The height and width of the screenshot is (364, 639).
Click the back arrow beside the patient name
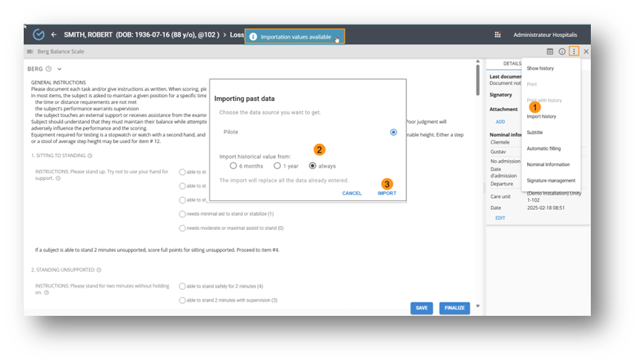pyautogui.click(x=54, y=35)
